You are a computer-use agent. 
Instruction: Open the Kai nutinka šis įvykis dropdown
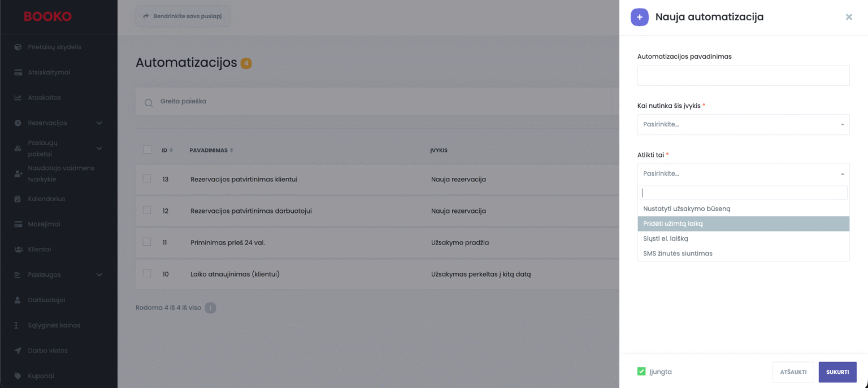[x=743, y=124]
